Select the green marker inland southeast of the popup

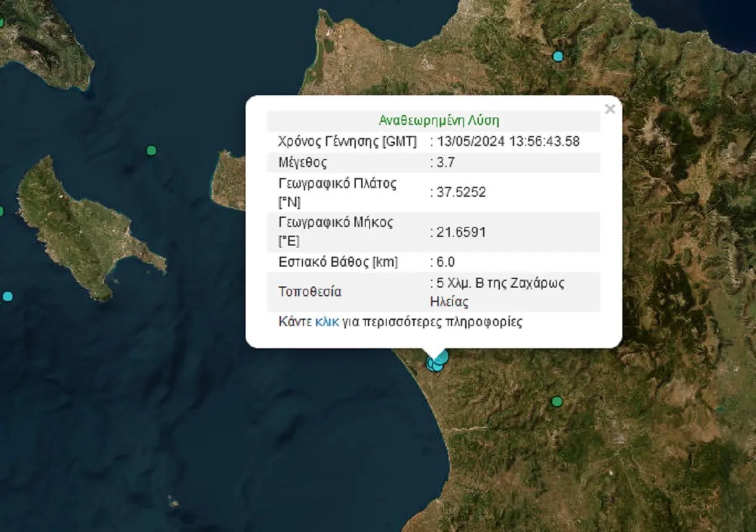[557, 401]
